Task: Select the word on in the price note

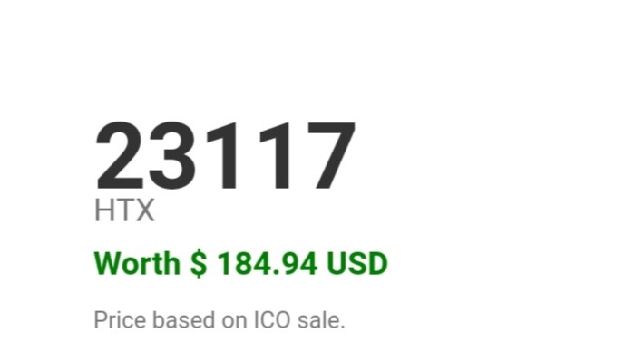Action: [x=235, y=322]
